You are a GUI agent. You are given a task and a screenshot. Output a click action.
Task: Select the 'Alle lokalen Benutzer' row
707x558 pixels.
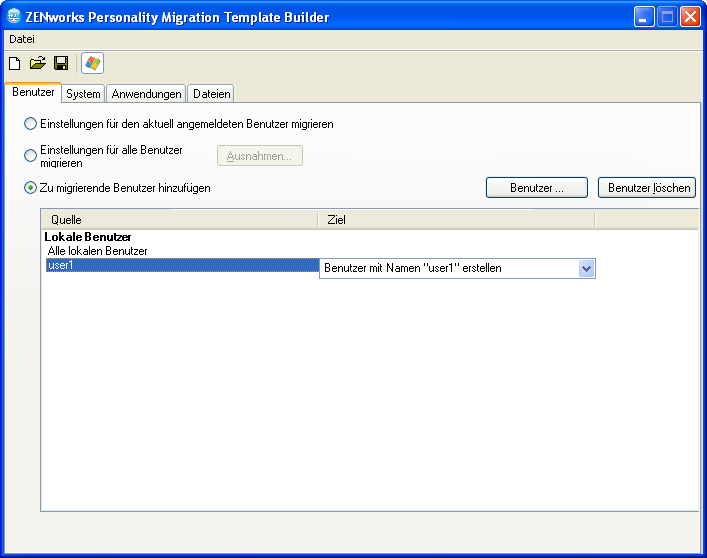coord(97,251)
